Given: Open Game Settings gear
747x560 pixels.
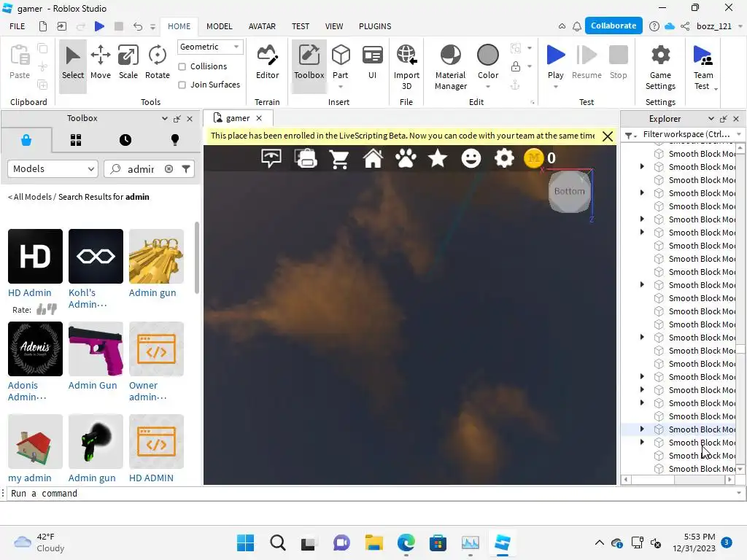Looking at the screenshot, I should 660,66.
